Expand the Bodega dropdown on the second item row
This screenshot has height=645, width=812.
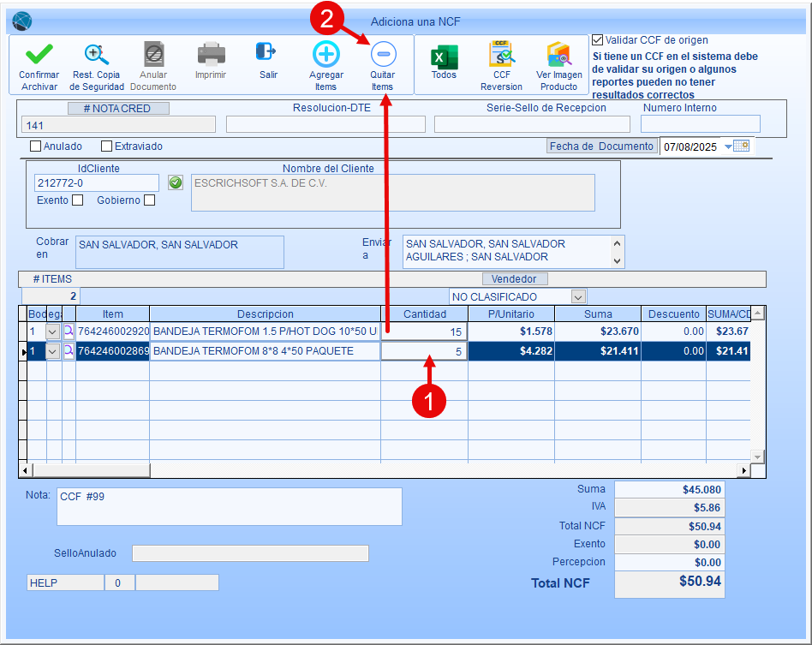[x=53, y=352]
